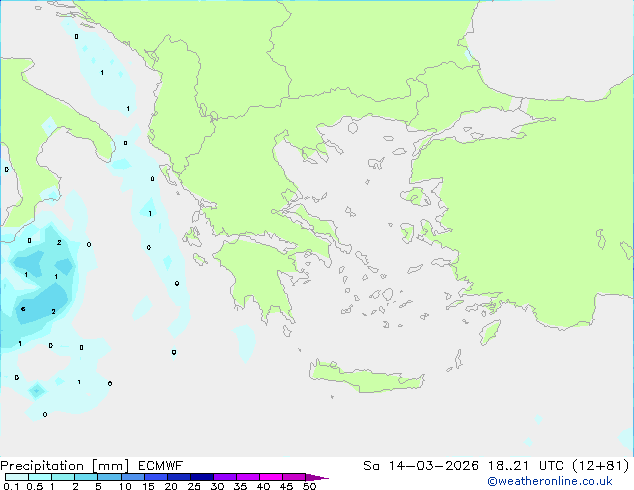This screenshot has height=490, width=634.
Task: Click the "40" legend scale label
Action: (263, 486)
